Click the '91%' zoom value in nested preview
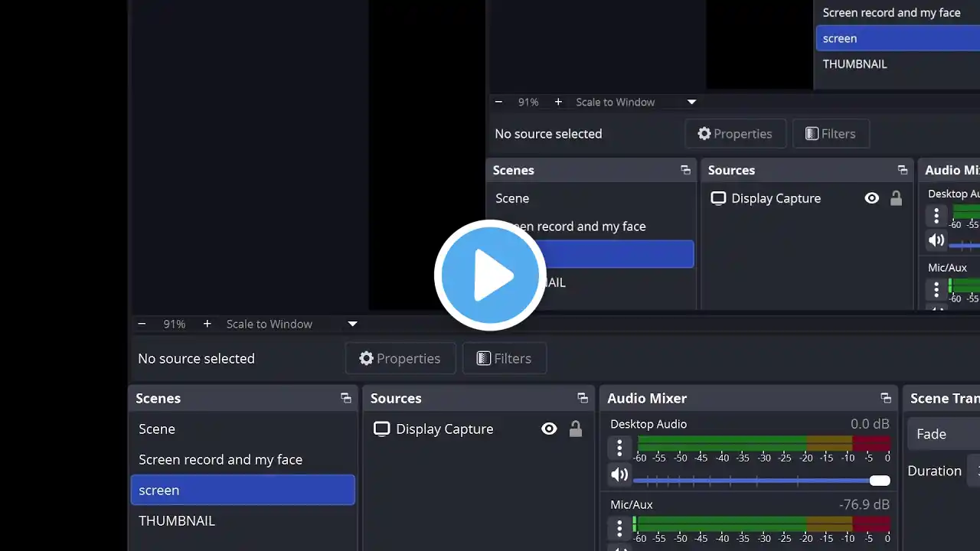Image resolution: width=980 pixels, height=551 pixels. pos(528,102)
